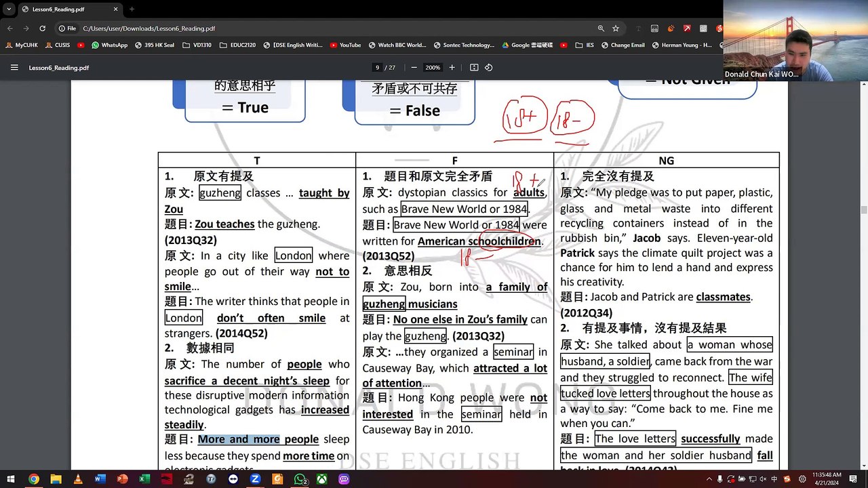Click the 200% zoom level field
This screenshot has height=488, width=868.
pos(433,68)
